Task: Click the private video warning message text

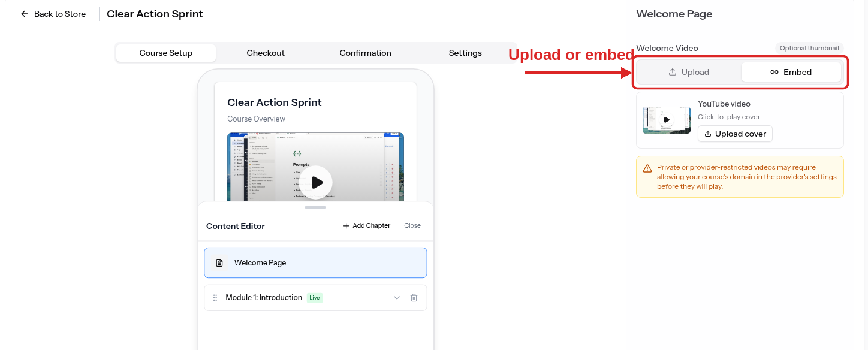Action: tap(747, 177)
